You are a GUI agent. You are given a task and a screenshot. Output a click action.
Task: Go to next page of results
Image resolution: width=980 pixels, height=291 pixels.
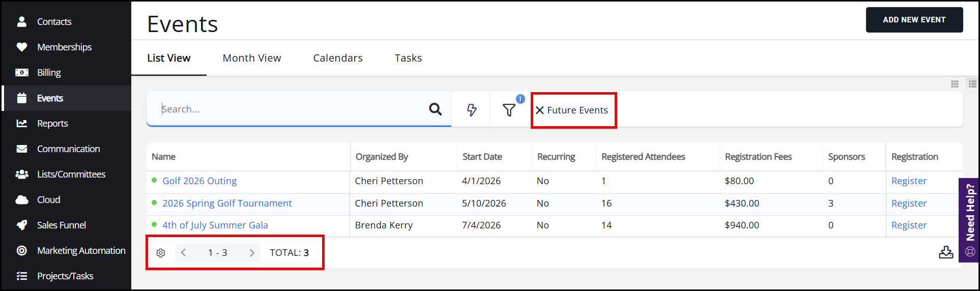point(251,253)
